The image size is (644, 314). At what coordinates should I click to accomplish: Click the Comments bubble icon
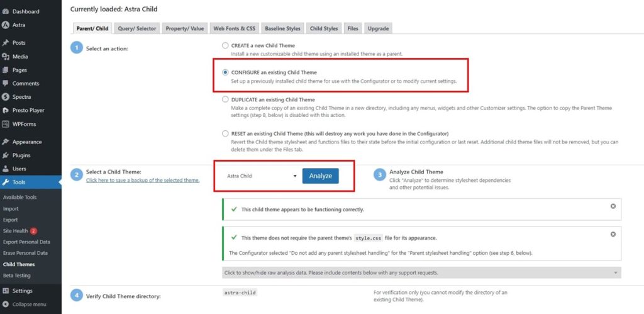click(5, 84)
